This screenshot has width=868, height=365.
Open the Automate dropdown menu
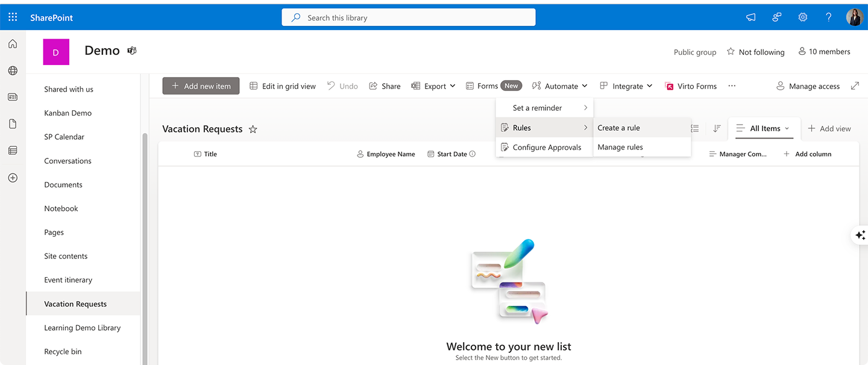(559, 86)
